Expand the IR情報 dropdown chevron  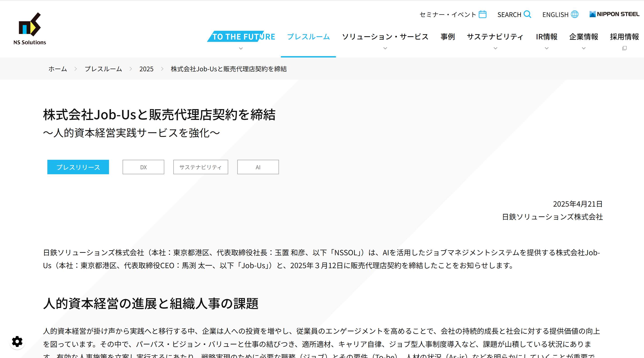coord(547,48)
